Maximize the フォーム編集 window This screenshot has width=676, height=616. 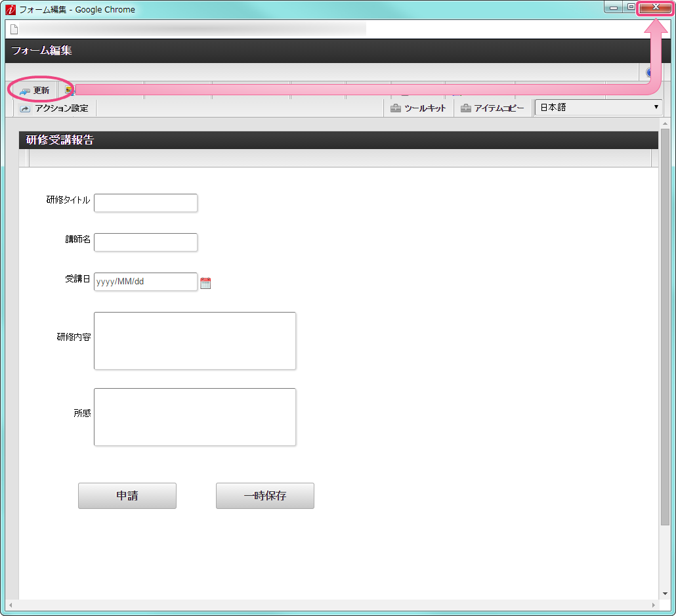(630, 7)
